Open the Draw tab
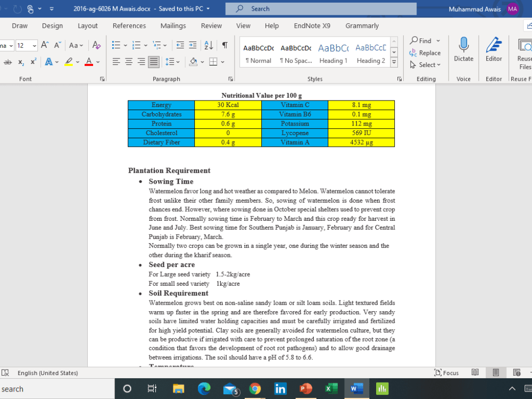Viewport: 532px width, 399px height. click(20, 26)
